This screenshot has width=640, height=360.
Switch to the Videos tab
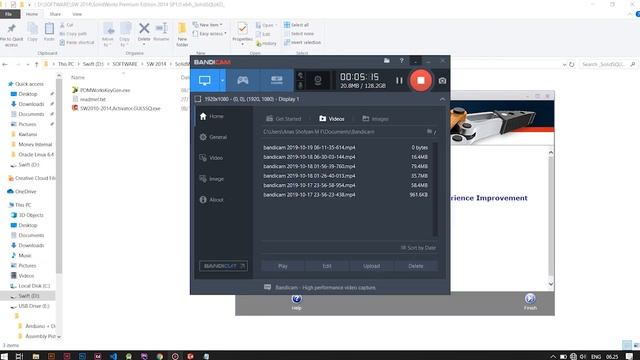(x=332, y=119)
